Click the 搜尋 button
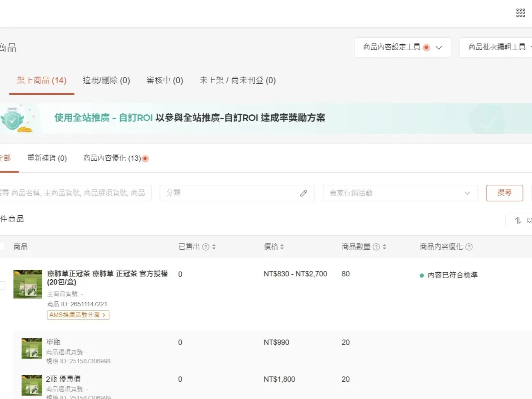 point(505,193)
